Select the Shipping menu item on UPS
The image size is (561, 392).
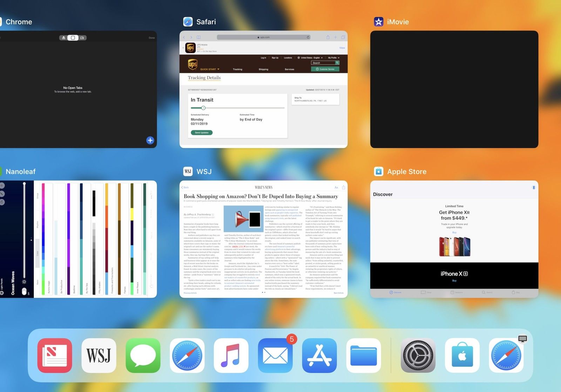(x=263, y=69)
